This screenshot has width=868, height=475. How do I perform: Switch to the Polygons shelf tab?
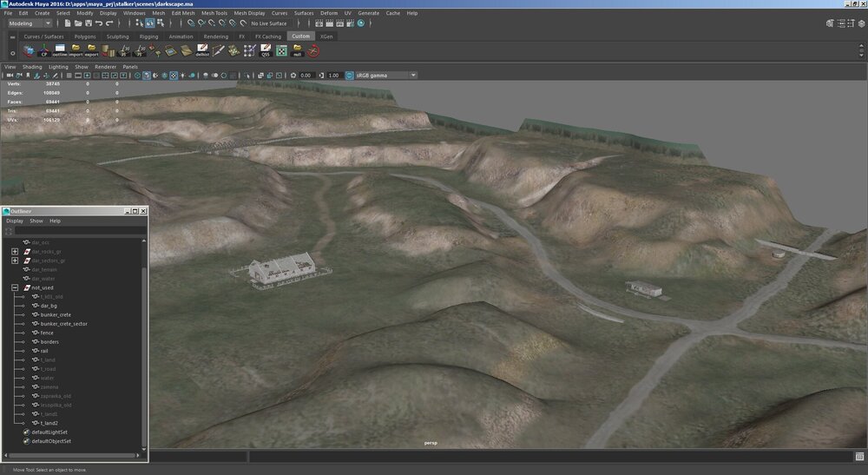tap(85, 36)
